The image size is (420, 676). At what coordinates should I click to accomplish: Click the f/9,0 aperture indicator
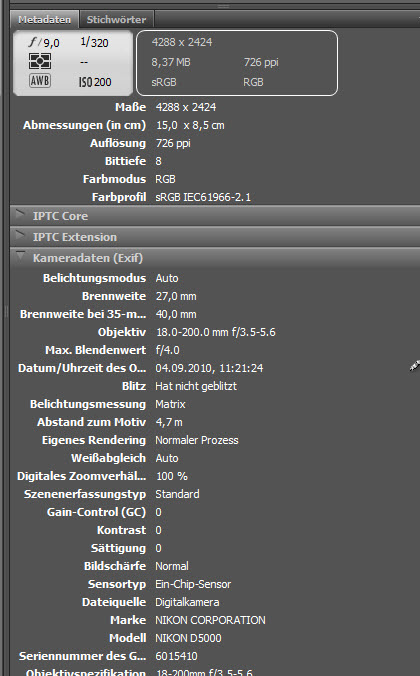point(44,42)
